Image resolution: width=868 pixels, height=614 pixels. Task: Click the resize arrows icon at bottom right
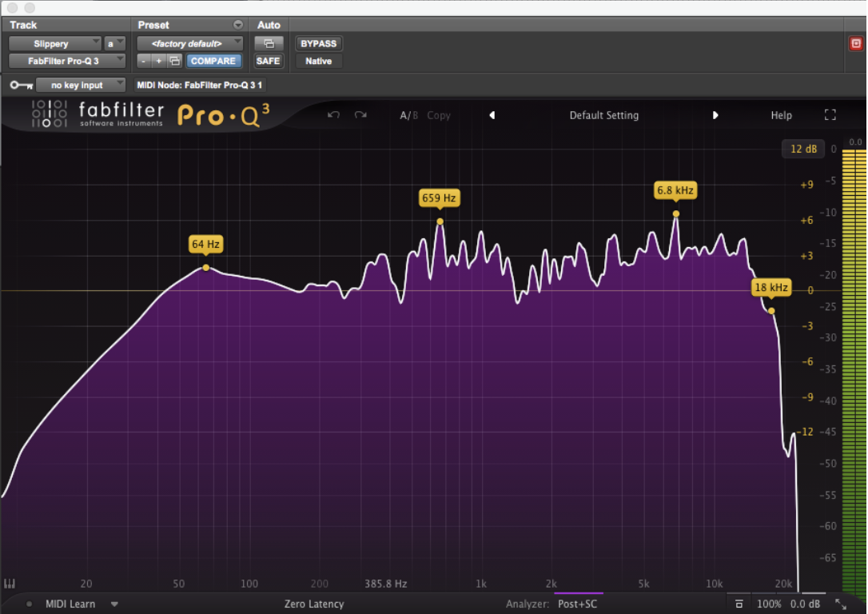841,604
